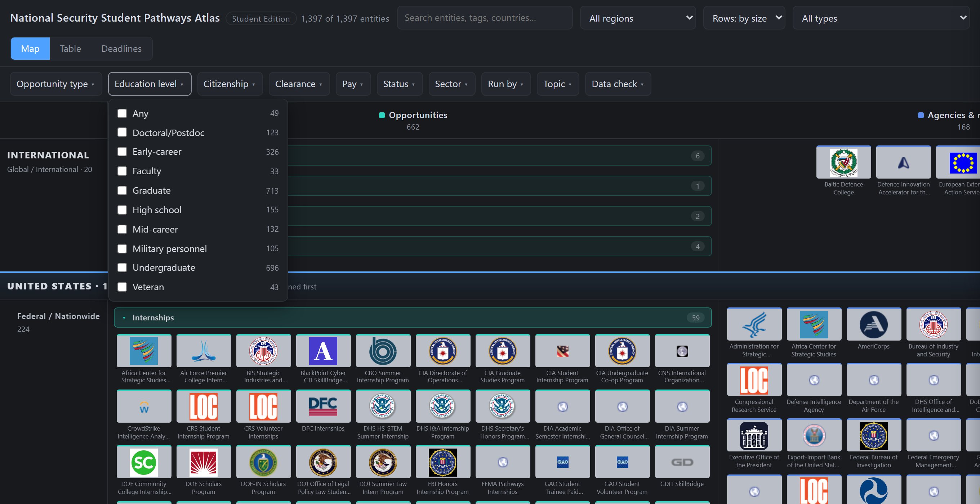Tick the Undergraduate checkbox

122,267
